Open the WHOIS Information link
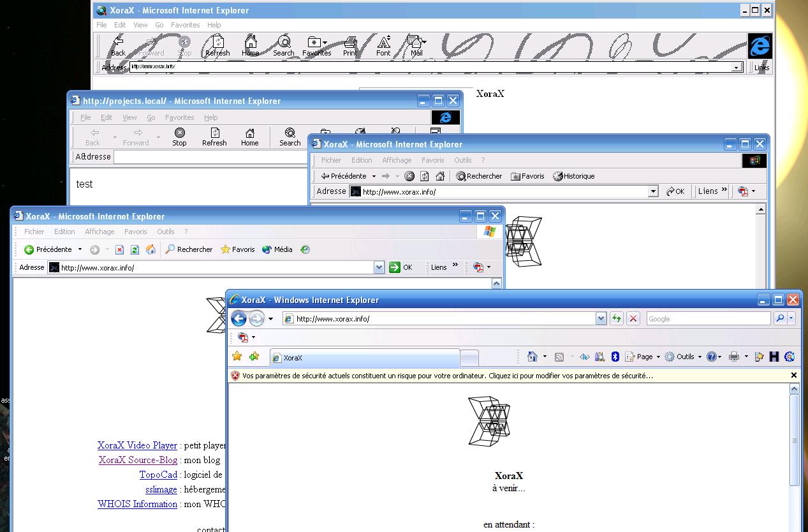Screen dimensions: 808x532 tap(137, 504)
